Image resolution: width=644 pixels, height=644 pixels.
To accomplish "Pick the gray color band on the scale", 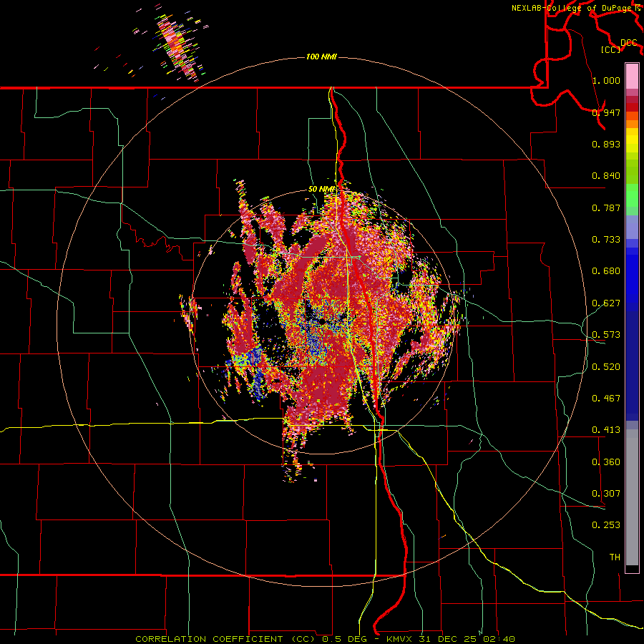I will [632, 497].
